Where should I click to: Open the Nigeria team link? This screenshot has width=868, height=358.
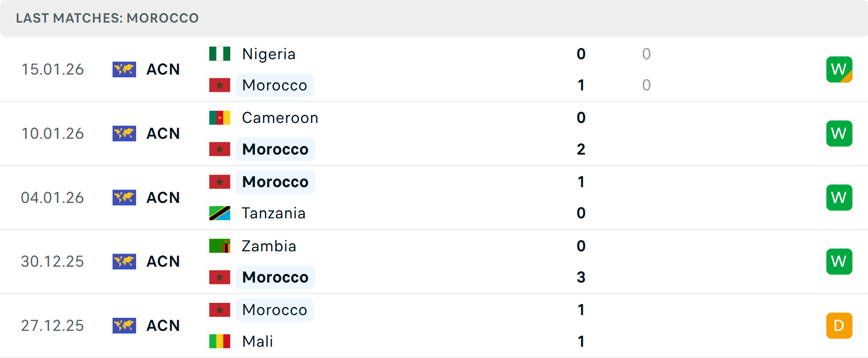(x=269, y=54)
